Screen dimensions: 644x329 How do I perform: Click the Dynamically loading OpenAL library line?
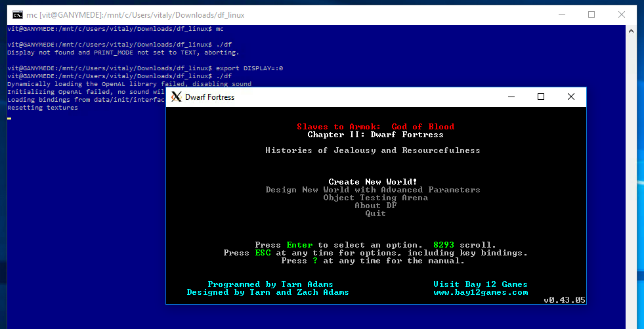point(129,84)
